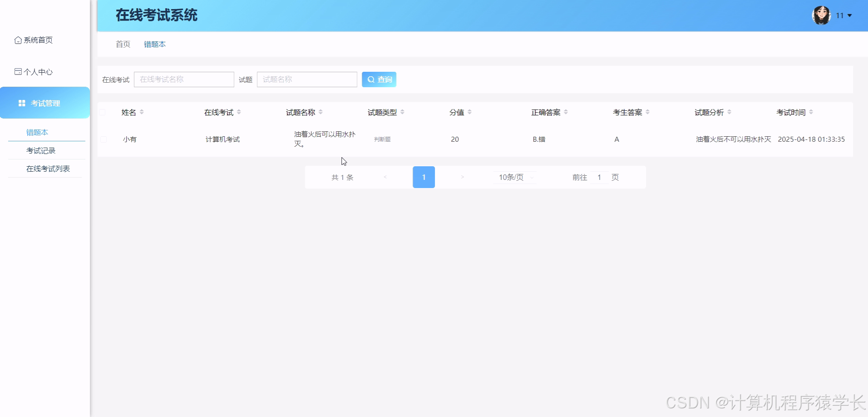Image resolution: width=868 pixels, height=417 pixels.
Task: Click the home icon beside 系统首页
Action: coord(18,40)
